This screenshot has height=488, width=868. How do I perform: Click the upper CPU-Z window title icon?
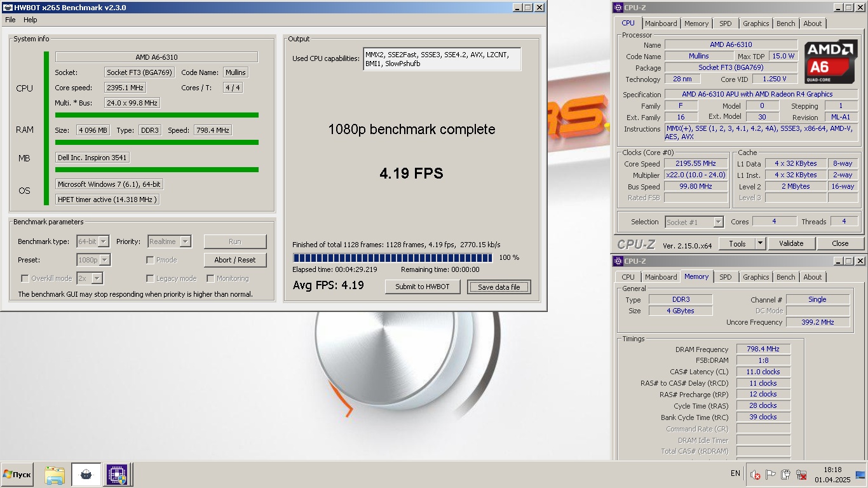[x=617, y=8]
